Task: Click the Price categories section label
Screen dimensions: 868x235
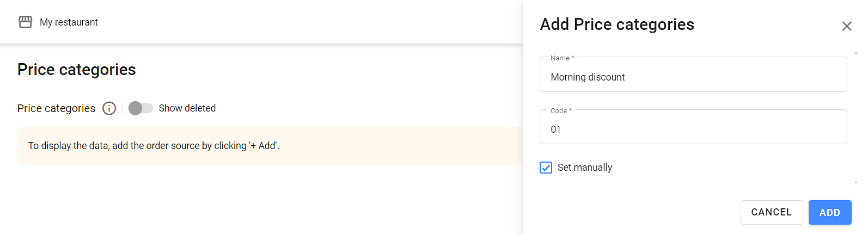Action: click(56, 108)
